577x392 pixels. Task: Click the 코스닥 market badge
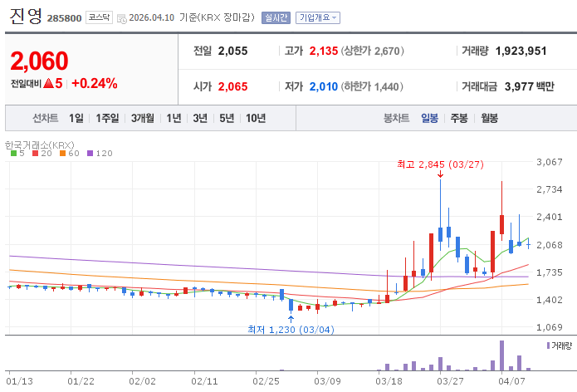point(99,17)
